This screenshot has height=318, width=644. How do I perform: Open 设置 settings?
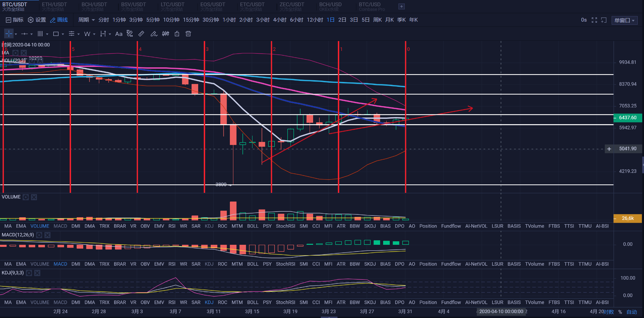[37, 20]
